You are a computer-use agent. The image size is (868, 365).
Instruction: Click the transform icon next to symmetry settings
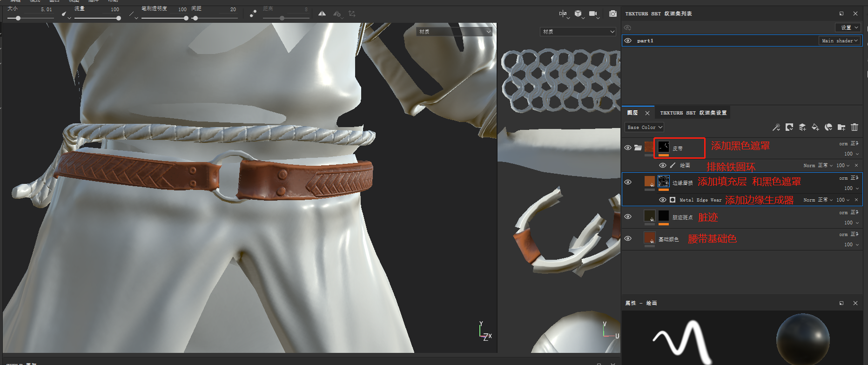[352, 14]
